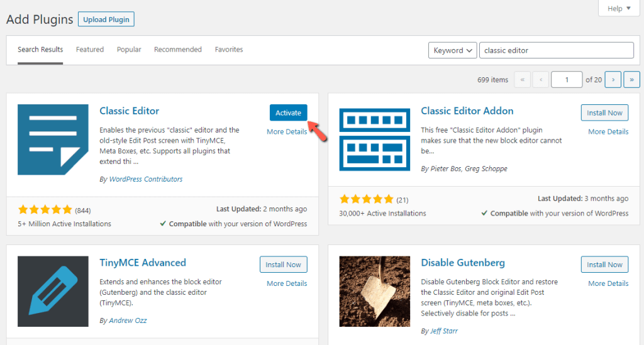
Task: Open the Jeff Starr author link
Action: click(443, 331)
